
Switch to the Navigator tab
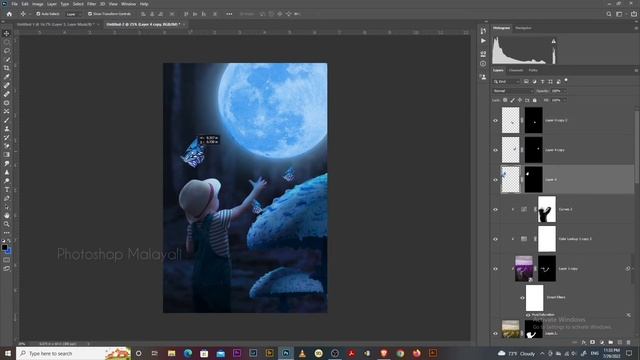click(x=523, y=28)
